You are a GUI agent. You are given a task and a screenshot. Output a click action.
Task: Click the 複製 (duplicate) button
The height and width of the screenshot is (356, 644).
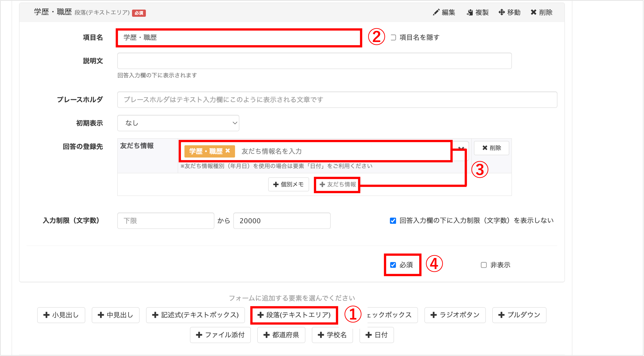click(x=477, y=12)
